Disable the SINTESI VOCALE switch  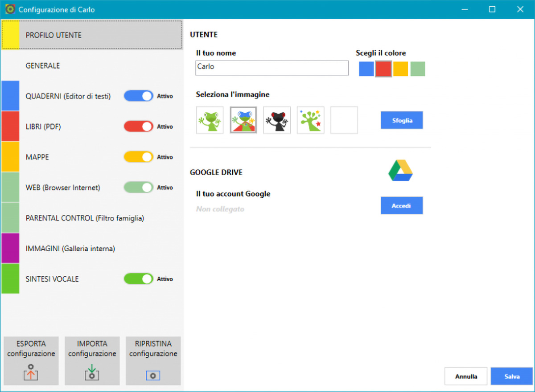[x=139, y=279]
